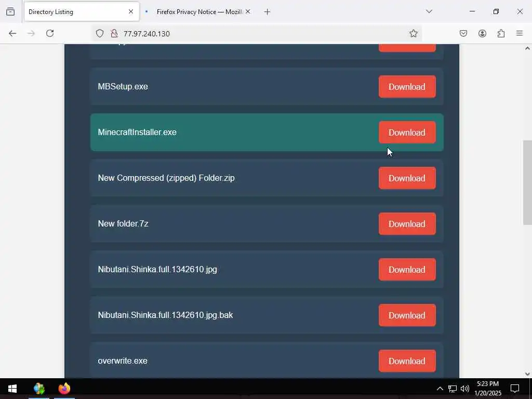Open the Firefox application menu

click(x=520, y=33)
